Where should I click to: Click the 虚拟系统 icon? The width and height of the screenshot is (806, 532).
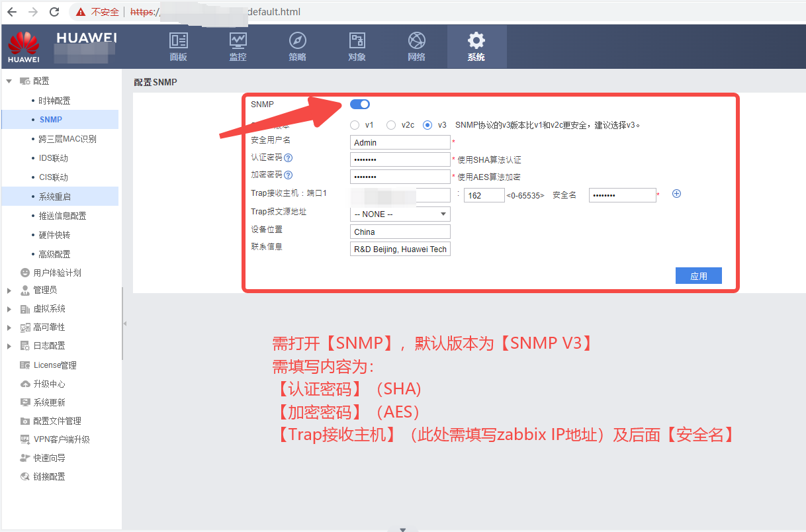(x=25, y=309)
